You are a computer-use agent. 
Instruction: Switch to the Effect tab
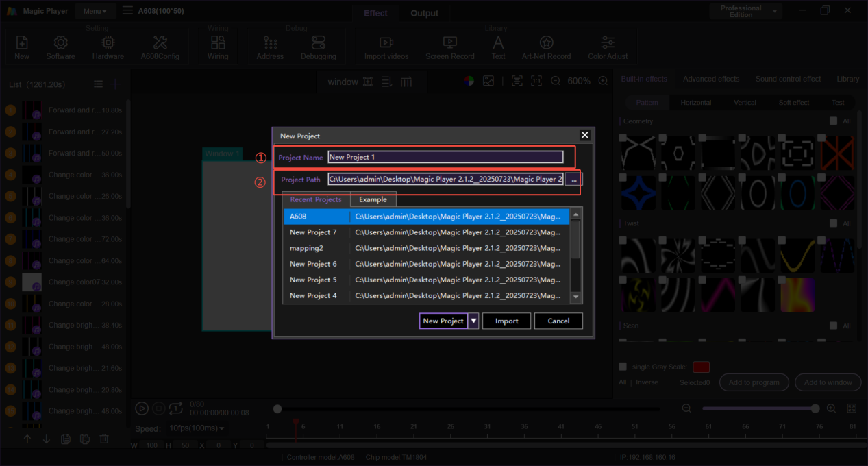(x=375, y=13)
